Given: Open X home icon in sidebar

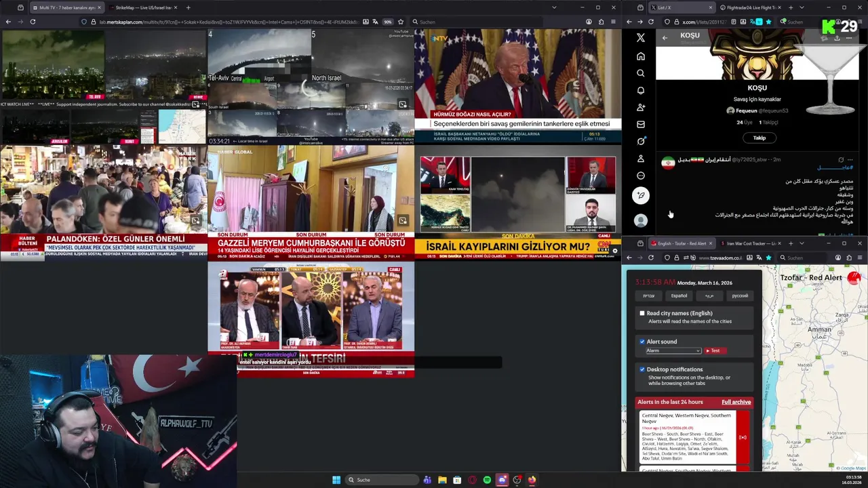Looking at the screenshot, I should click(641, 56).
